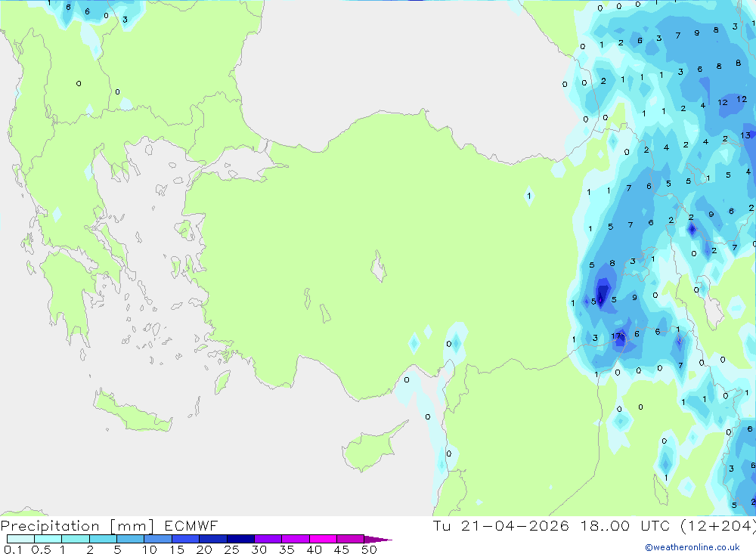Click the legend label '0.1'

[x=13, y=549]
